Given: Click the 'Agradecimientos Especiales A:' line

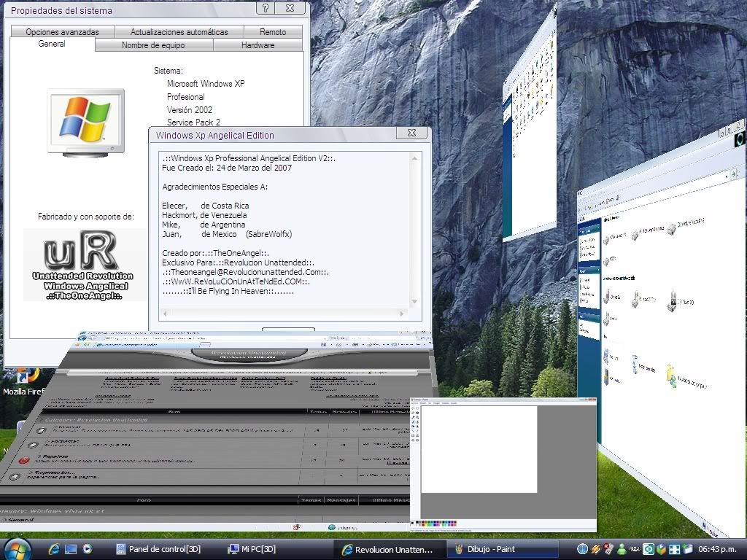Looking at the screenshot, I should (x=215, y=187).
